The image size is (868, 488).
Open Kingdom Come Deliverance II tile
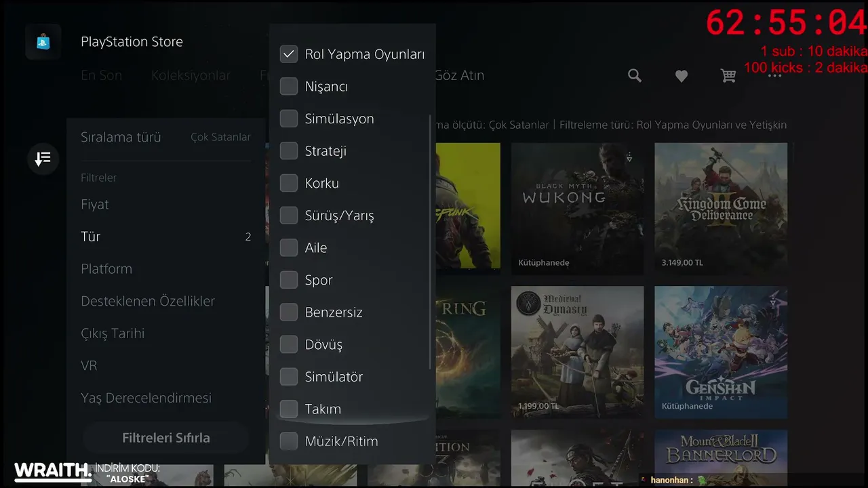tap(721, 209)
